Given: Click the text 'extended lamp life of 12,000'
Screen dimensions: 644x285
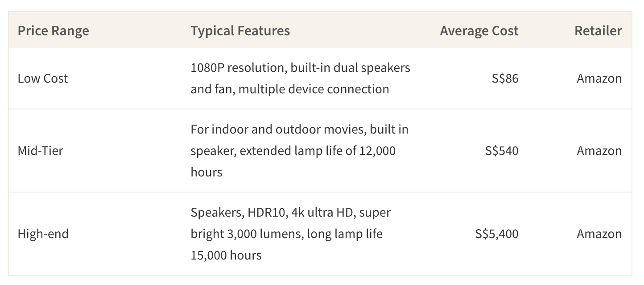Looking at the screenshot, I should 318,151.
